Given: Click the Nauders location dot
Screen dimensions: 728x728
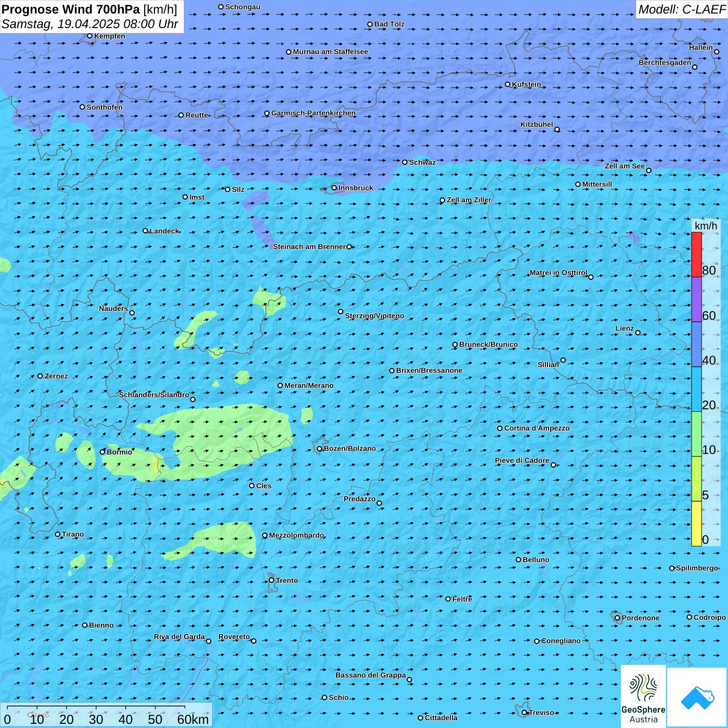Looking at the screenshot, I should click(x=132, y=313).
